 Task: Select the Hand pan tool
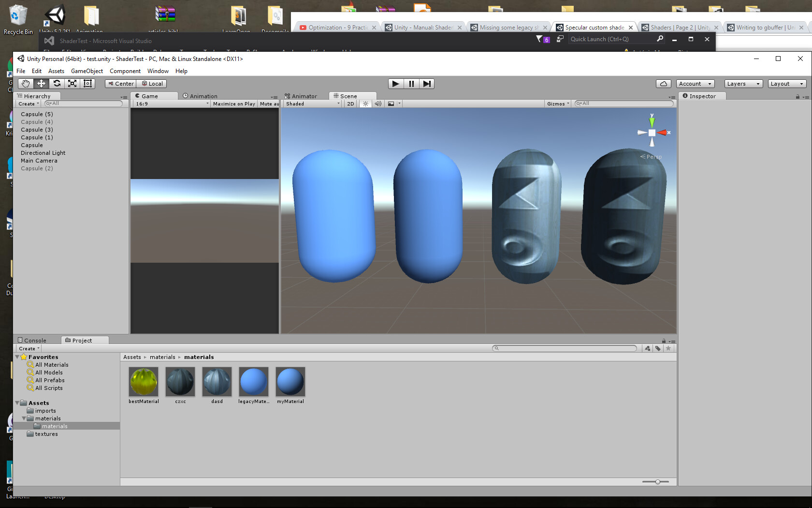click(26, 83)
